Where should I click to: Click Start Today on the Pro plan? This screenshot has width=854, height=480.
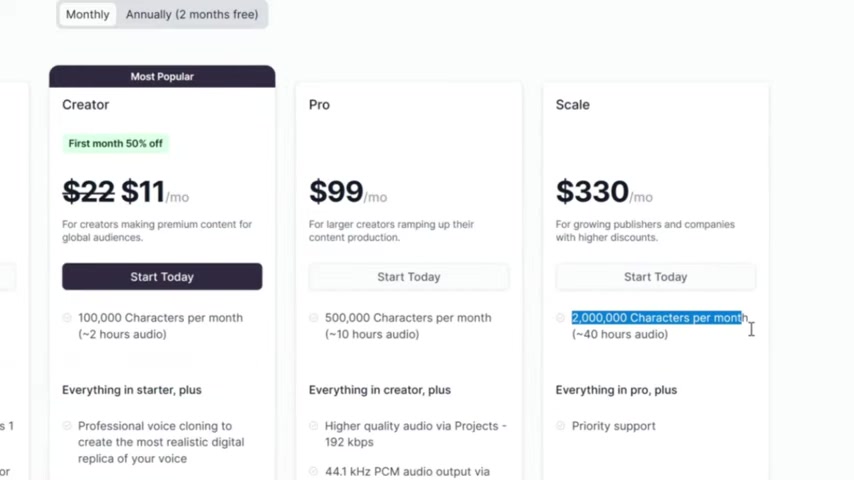click(408, 277)
